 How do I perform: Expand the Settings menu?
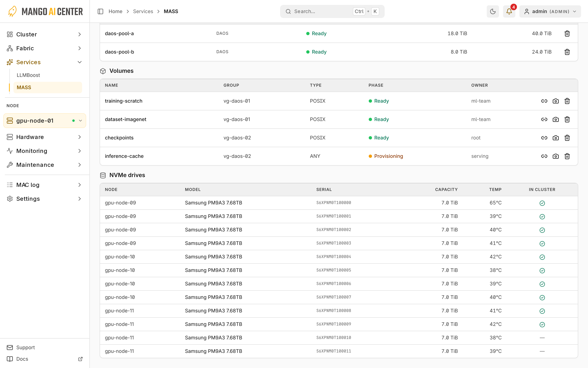click(45, 199)
